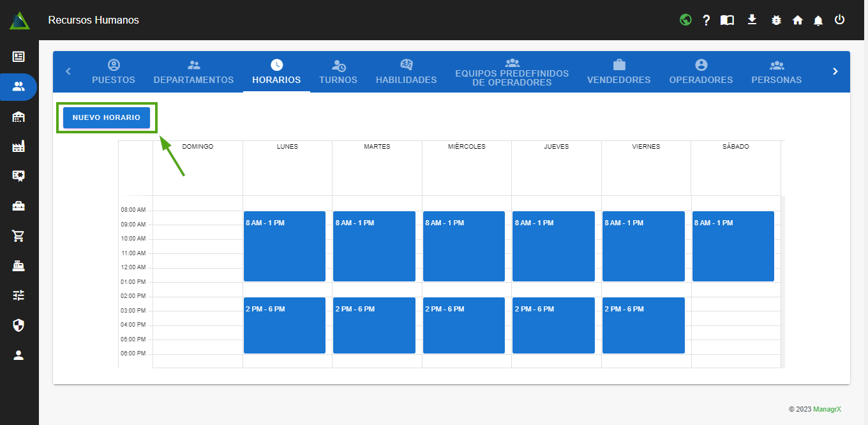The height and width of the screenshot is (425, 868).
Task: Open the security shield sidebar icon
Action: (x=19, y=325)
